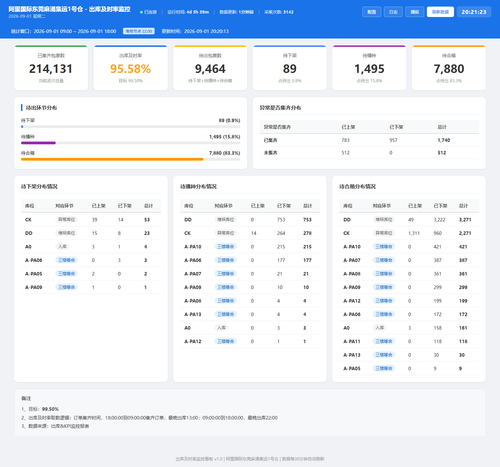Click the green 已连接 status indicator
500x467 pixels.
coord(148,12)
